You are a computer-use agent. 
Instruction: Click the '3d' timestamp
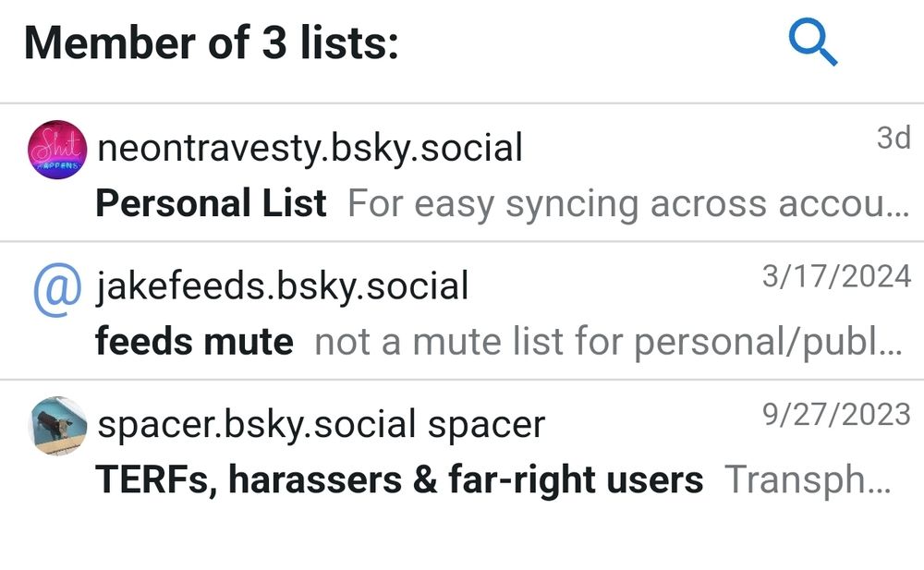pyautogui.click(x=894, y=139)
